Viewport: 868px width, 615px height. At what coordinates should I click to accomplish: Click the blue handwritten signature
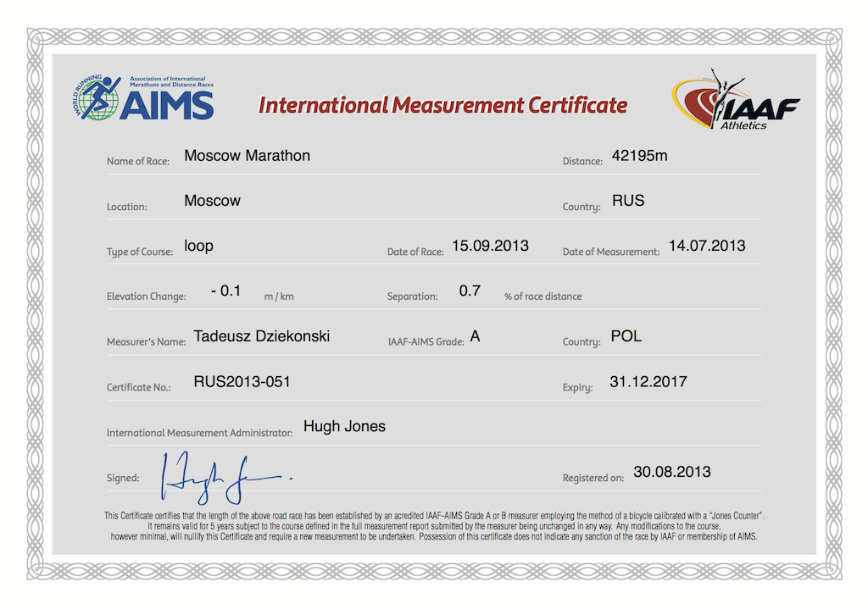click(x=227, y=478)
